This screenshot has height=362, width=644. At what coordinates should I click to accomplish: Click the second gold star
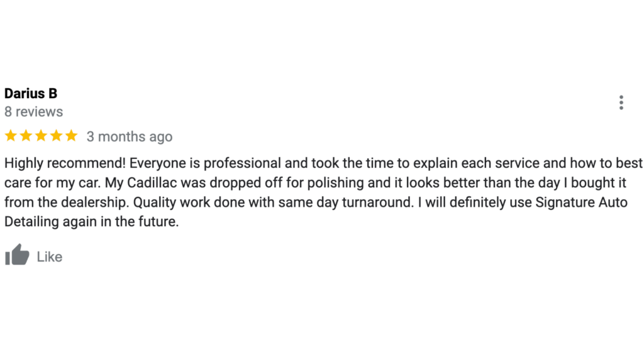coord(26,136)
